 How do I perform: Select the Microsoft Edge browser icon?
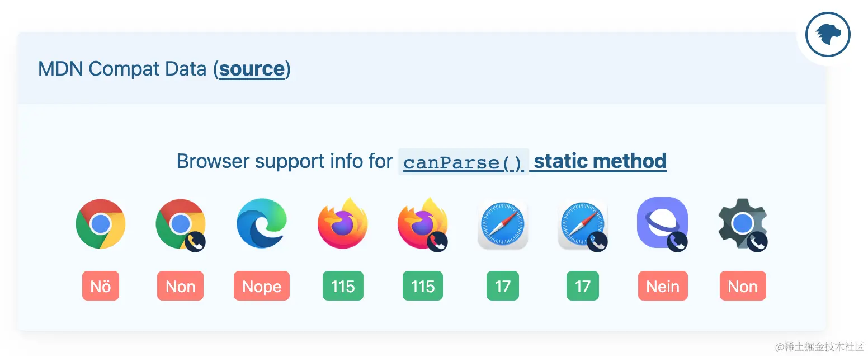(x=262, y=224)
